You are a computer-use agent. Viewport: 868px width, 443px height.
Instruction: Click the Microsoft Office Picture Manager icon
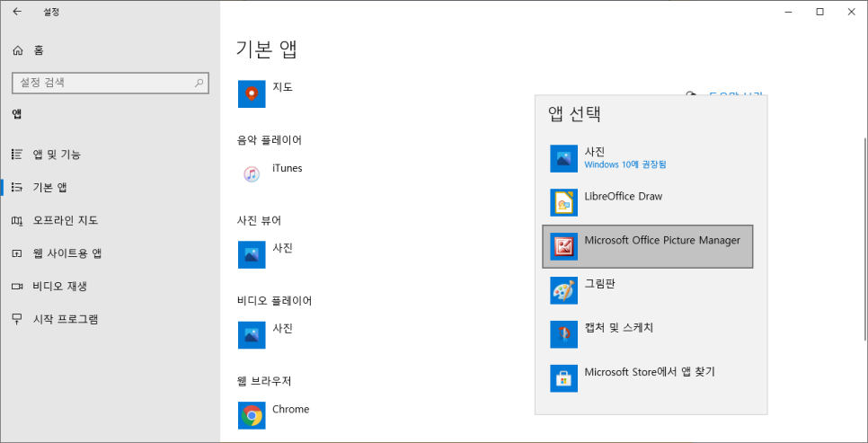564,246
